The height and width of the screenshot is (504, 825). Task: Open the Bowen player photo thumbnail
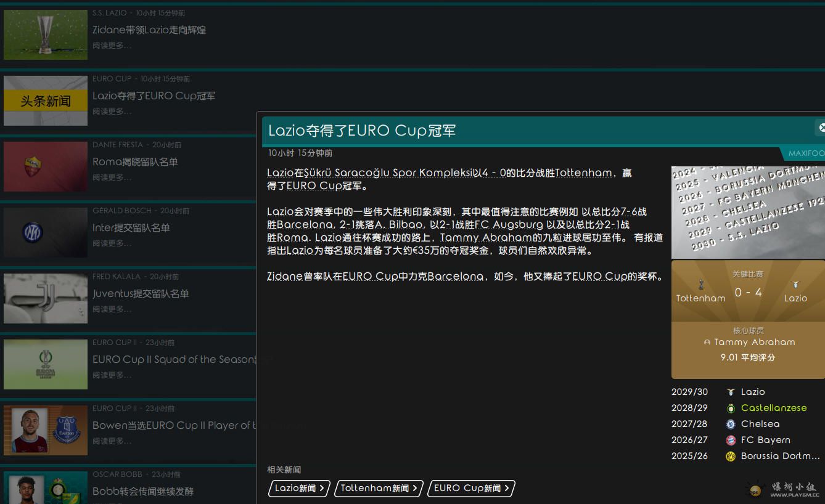(x=46, y=430)
